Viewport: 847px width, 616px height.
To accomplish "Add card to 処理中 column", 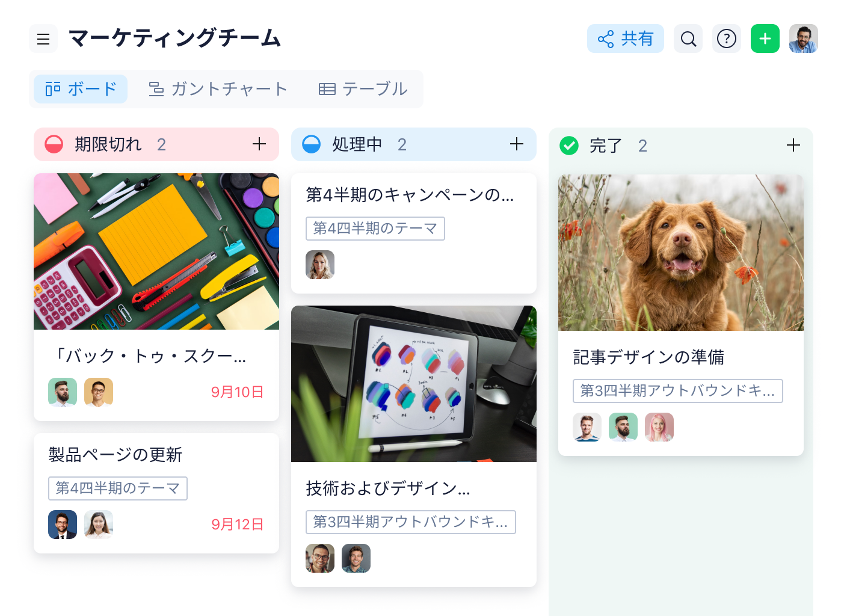I will coord(517,144).
